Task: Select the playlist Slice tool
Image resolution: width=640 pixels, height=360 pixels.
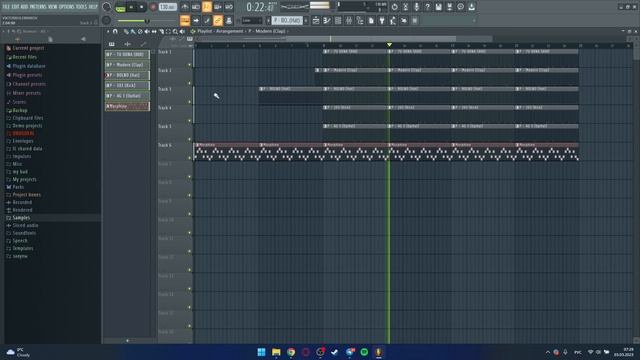Action: [161, 31]
